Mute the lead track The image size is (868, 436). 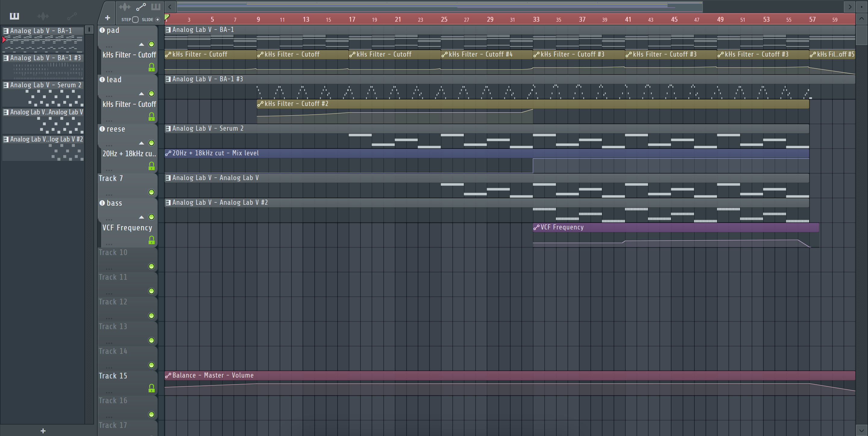(152, 94)
